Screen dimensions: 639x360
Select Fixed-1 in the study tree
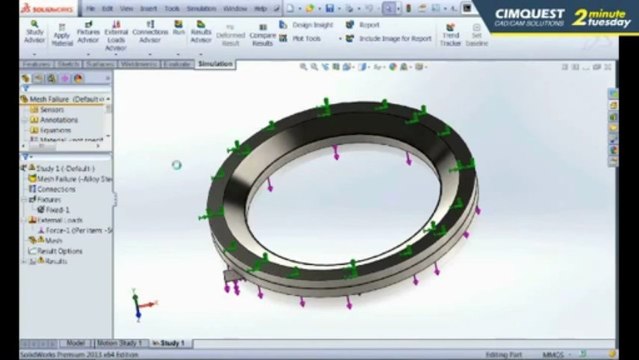coord(53,210)
